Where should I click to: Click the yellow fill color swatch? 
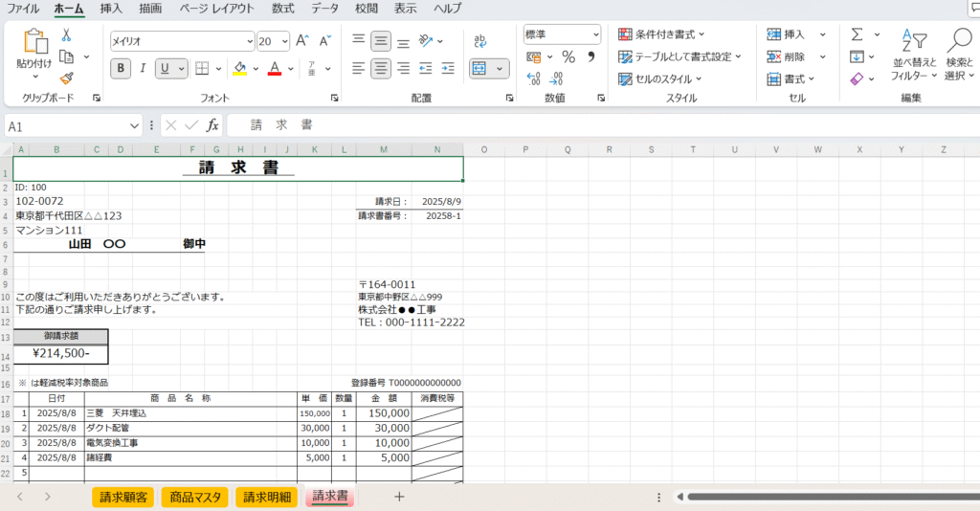[x=239, y=69]
